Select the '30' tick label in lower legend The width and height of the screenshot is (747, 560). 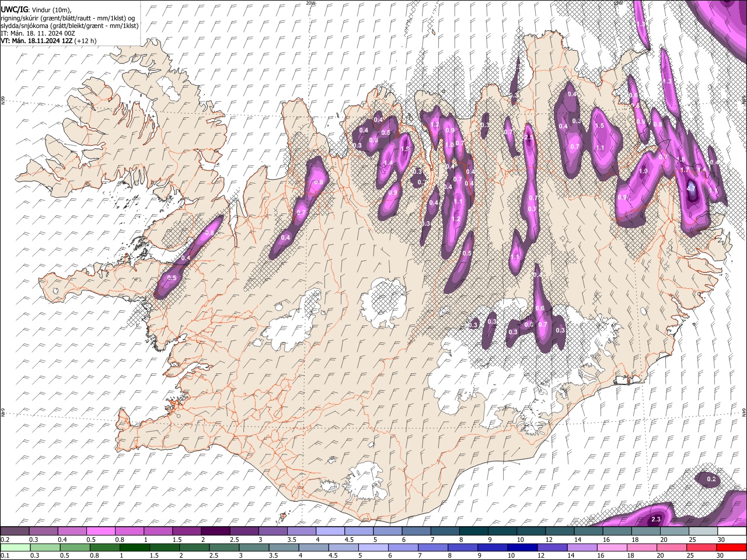[x=721, y=555]
